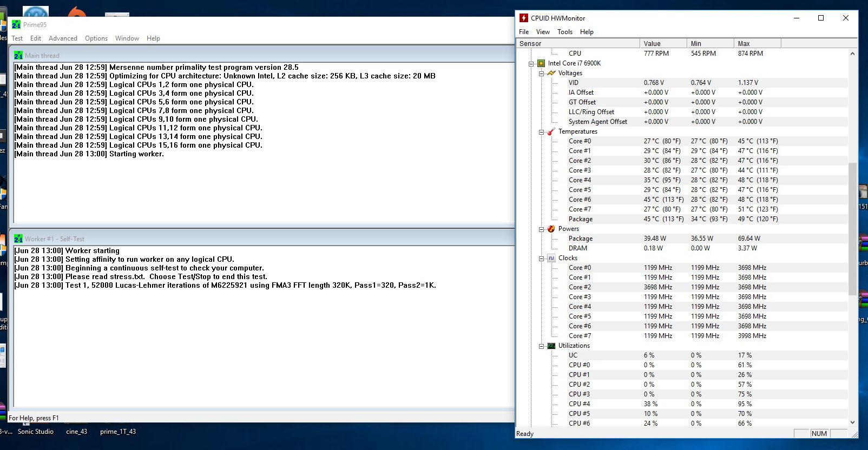
Task: Click the HWMonitor scrollbar up arrow
Action: (x=853, y=54)
